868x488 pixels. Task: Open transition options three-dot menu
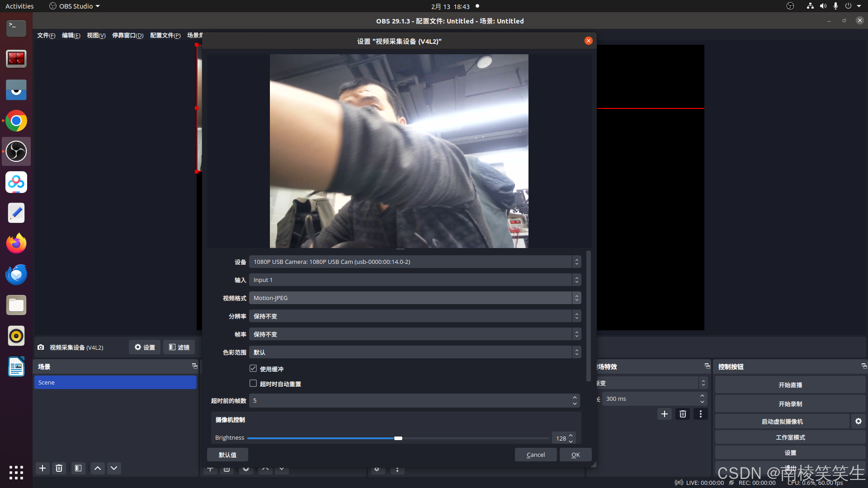(701, 414)
